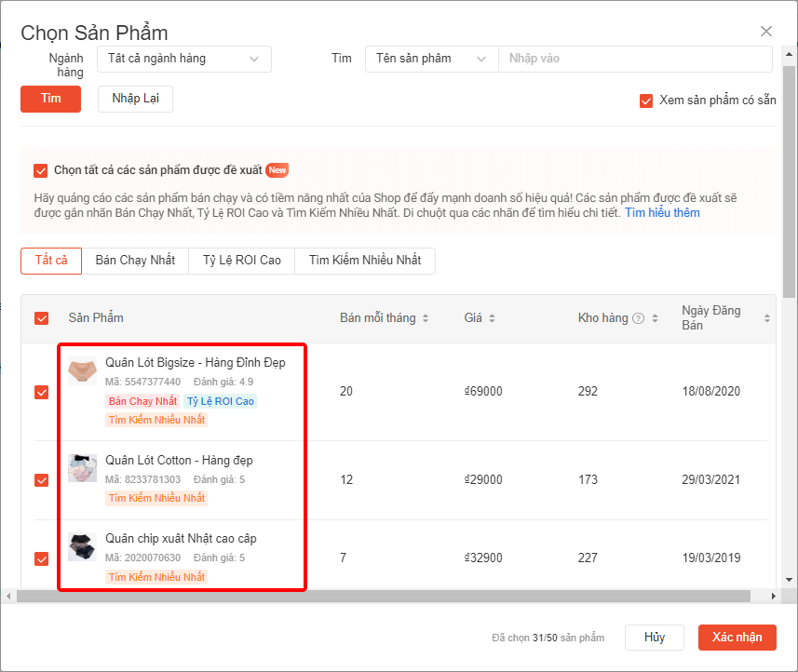
Task: Uncheck the Quần Lót Cotton product row
Action: (41, 480)
